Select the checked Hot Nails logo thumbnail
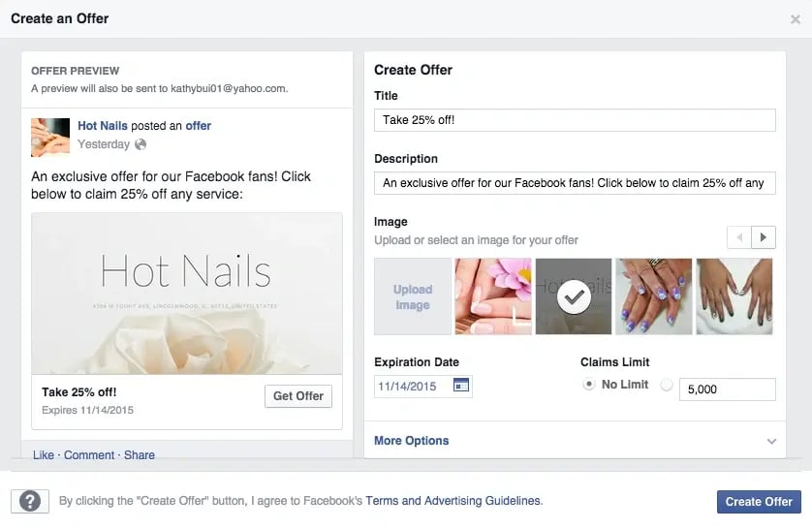Screen dimensions: 812x529 [x=574, y=296]
